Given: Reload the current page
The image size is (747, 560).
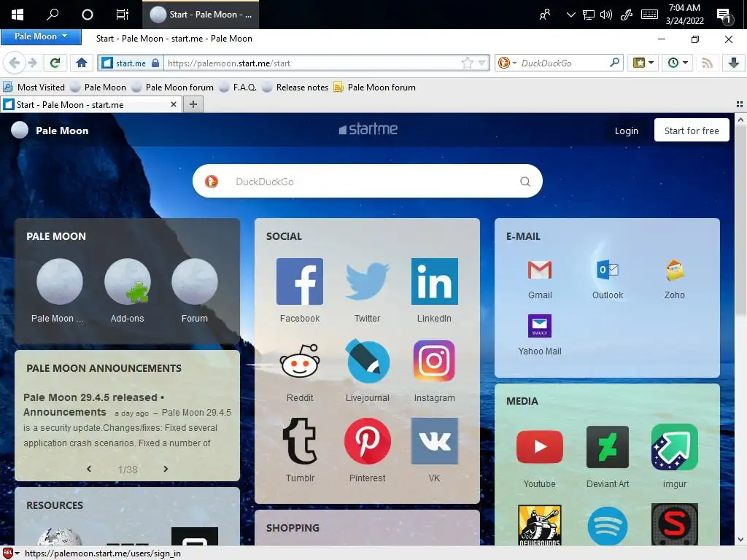Looking at the screenshot, I should [x=55, y=63].
